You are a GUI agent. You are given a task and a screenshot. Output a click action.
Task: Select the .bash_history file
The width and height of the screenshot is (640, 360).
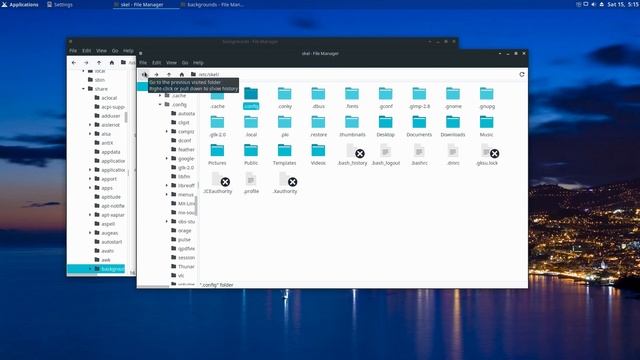tap(352, 155)
